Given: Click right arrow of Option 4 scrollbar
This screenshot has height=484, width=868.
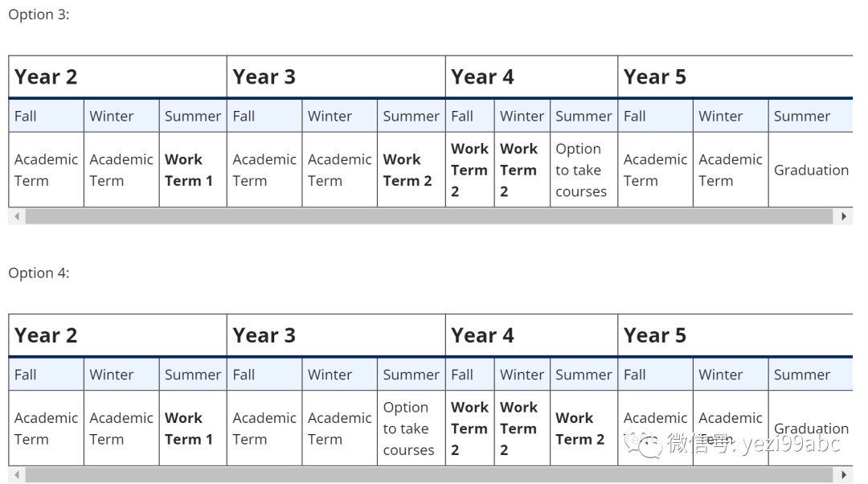Looking at the screenshot, I should pos(844,474).
